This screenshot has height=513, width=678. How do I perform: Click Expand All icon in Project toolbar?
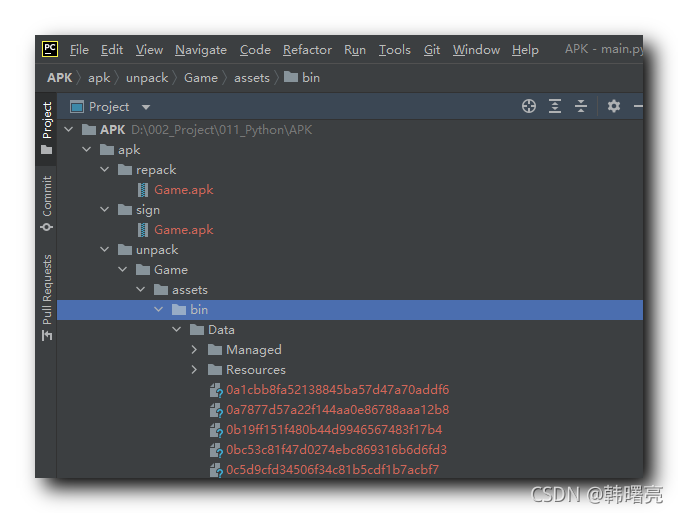point(555,106)
